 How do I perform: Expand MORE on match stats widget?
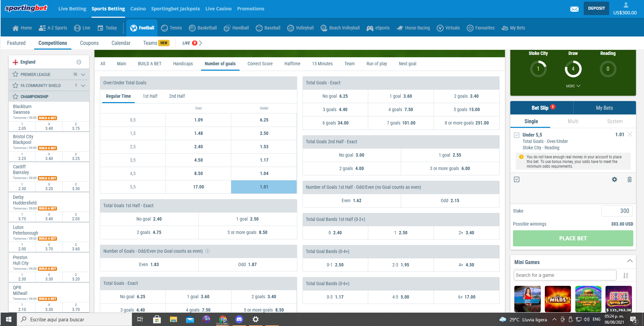573,86
